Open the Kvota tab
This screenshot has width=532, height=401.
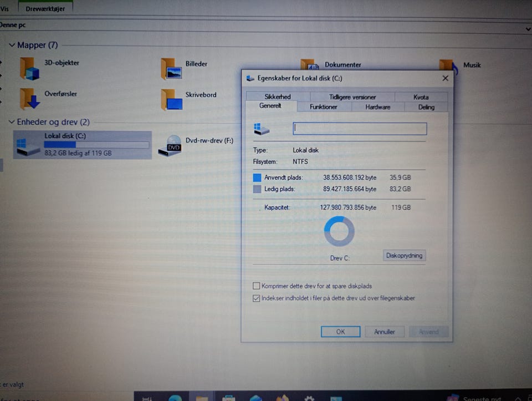(421, 97)
